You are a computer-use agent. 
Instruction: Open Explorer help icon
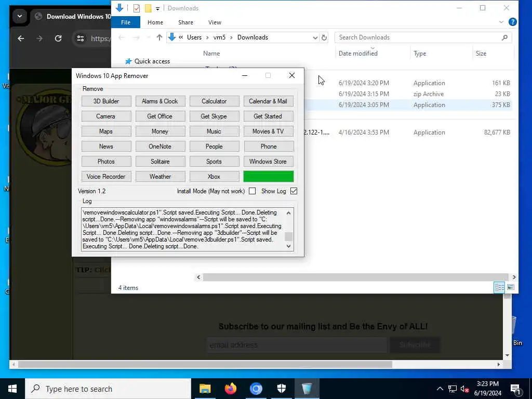[x=513, y=22]
